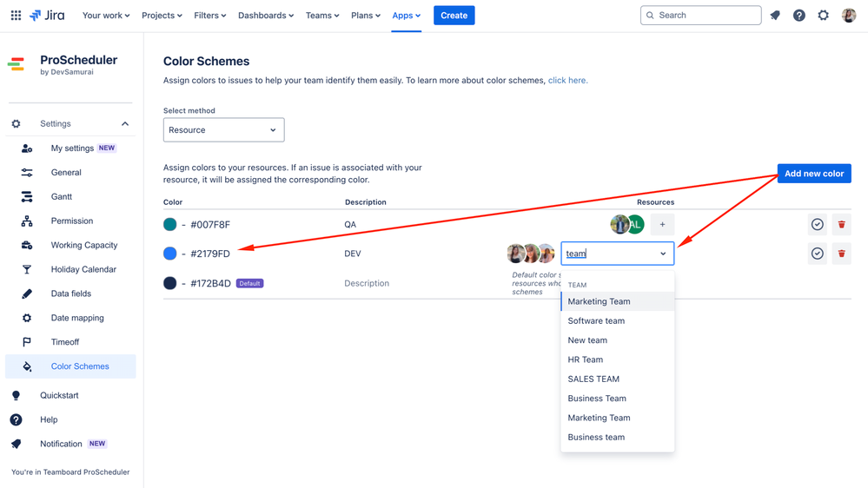Image resolution: width=868 pixels, height=488 pixels.
Task: Open the notifications megaphone icon in header
Action: [775, 16]
